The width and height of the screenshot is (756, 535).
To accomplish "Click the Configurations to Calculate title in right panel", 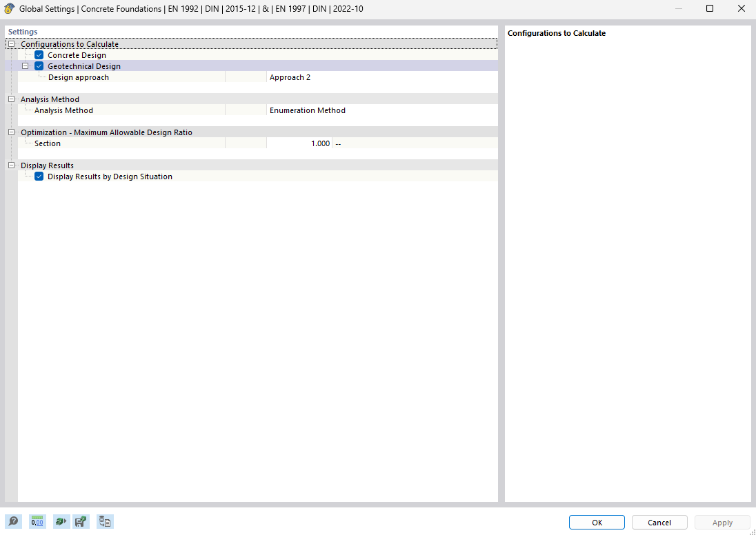I will point(557,33).
